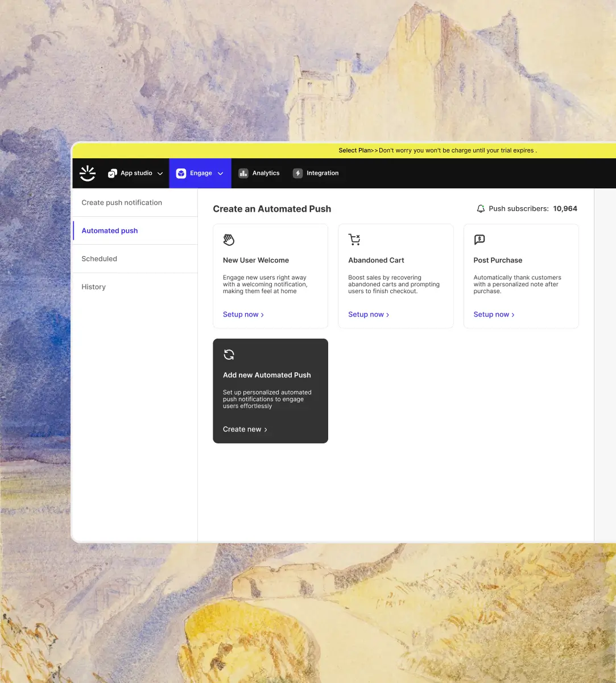Expand the Engage dropdown chevron
616x683 pixels.
(220, 174)
